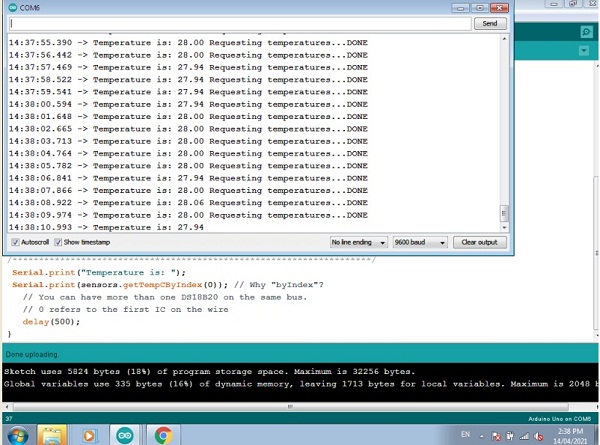This screenshot has height=445, width=600.
Task: Open Arduino IDE Serial Monitor magnifier icon
Action: pos(586,32)
